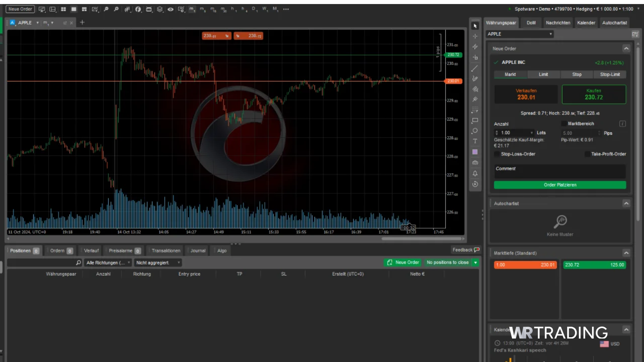Collapse the Autochartist panel

pyautogui.click(x=626, y=203)
